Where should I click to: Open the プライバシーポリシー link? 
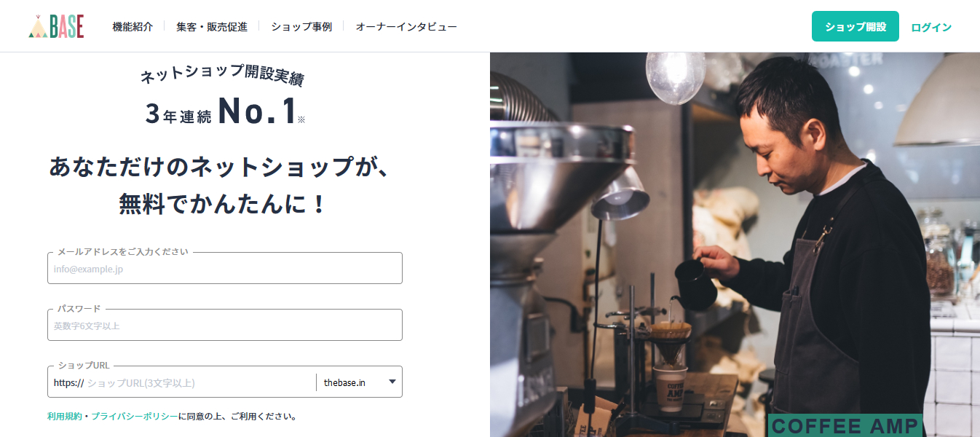(135, 417)
